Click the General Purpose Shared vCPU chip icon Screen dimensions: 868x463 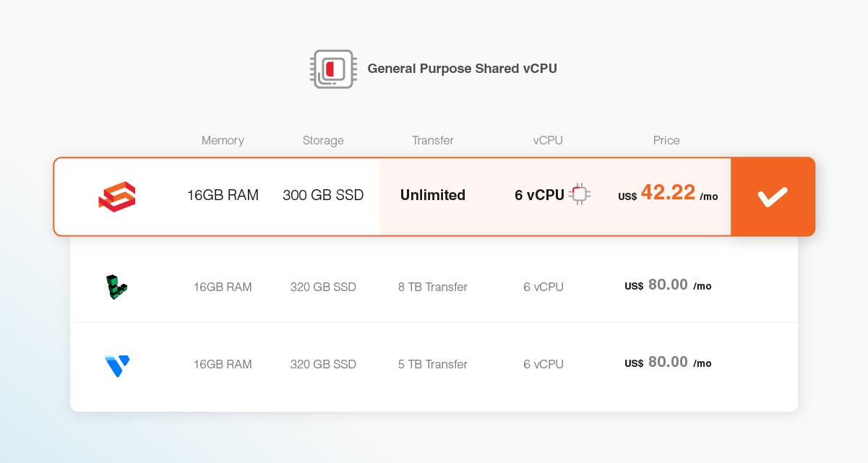click(332, 69)
